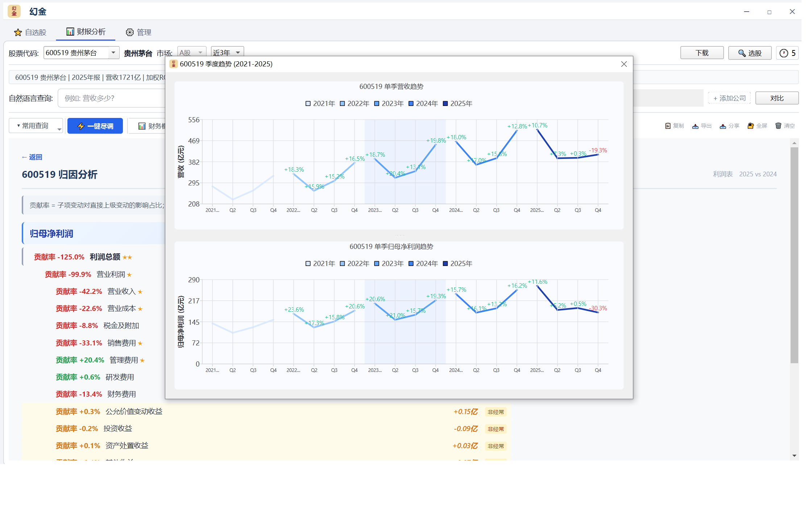This screenshot has width=812, height=508.
Task: Switch to the 自选股 tab
Action: click(30, 32)
